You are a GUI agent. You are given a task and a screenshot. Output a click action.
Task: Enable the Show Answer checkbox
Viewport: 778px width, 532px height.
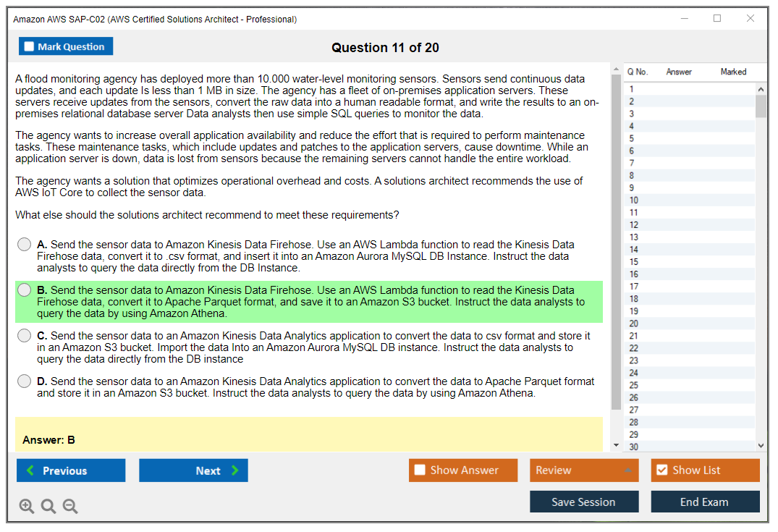[420, 470]
